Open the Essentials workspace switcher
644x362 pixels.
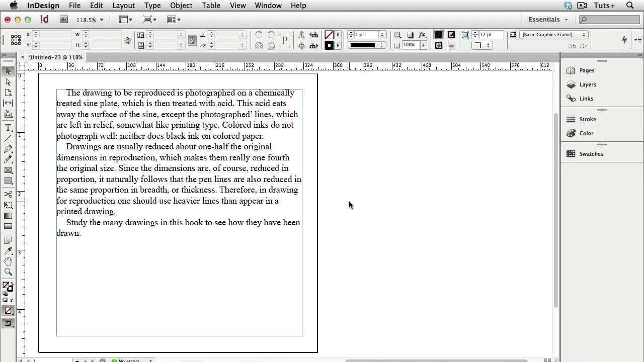click(x=548, y=20)
